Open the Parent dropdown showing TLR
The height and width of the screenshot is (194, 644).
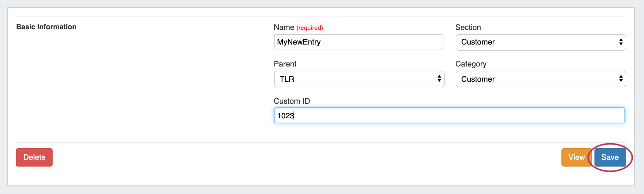tap(359, 79)
